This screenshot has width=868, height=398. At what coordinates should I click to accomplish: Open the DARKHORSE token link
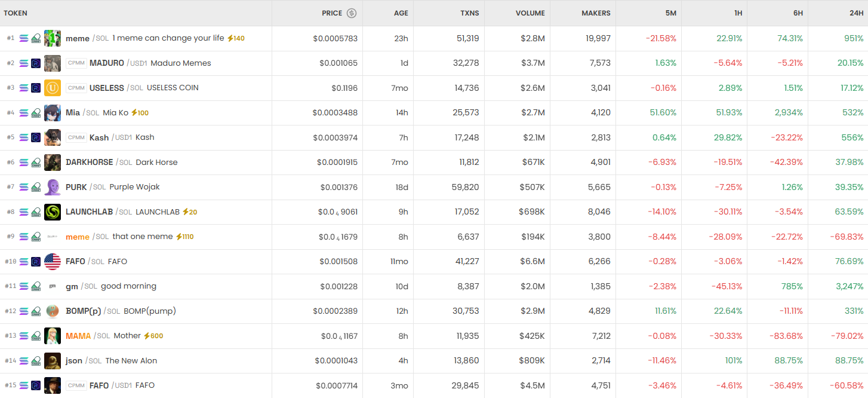click(89, 163)
